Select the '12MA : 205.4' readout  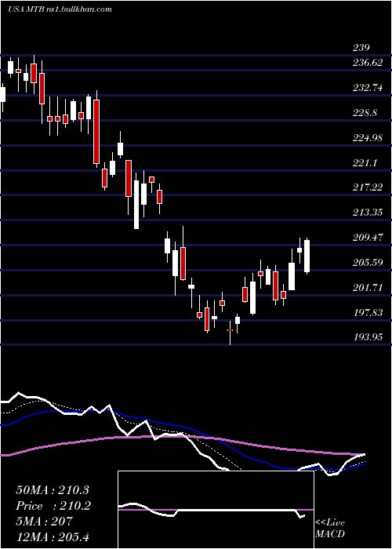[54, 536]
